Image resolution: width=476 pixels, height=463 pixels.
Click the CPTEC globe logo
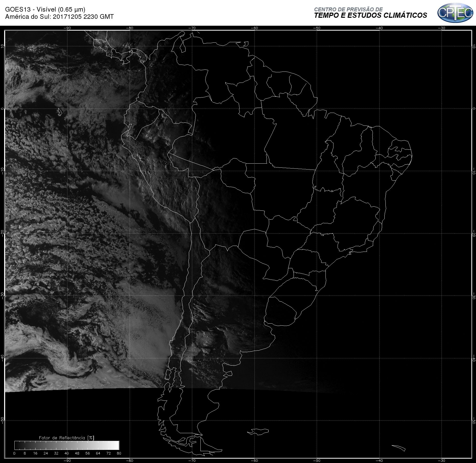(455, 13)
